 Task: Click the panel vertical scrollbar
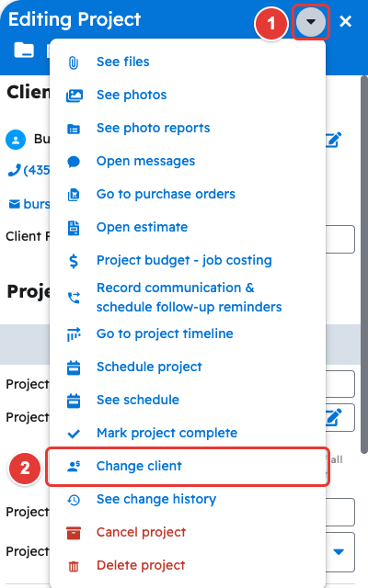coord(364,265)
